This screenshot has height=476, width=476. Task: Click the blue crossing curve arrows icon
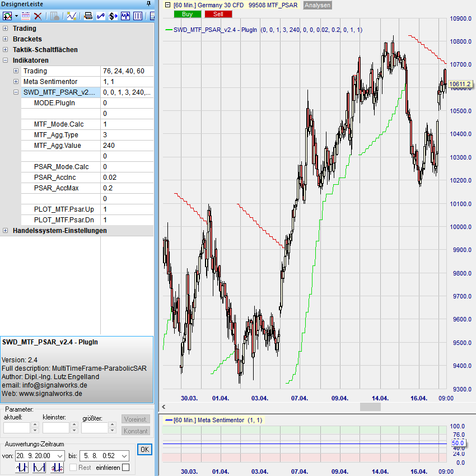tap(101, 16)
